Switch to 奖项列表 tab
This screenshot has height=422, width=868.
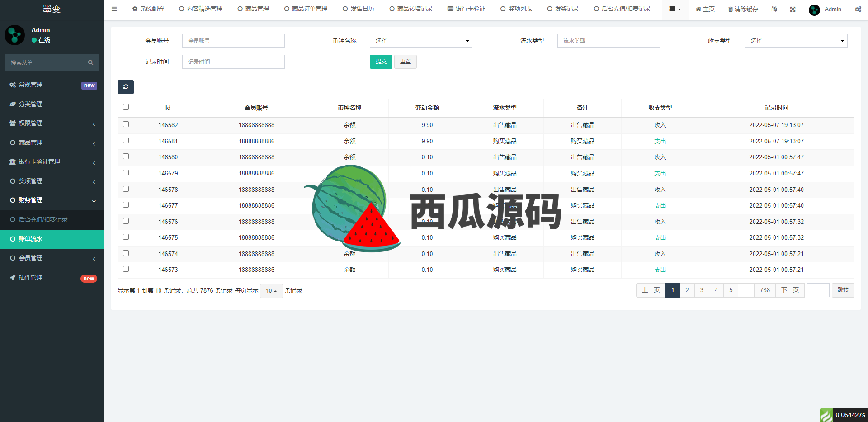tap(516, 9)
